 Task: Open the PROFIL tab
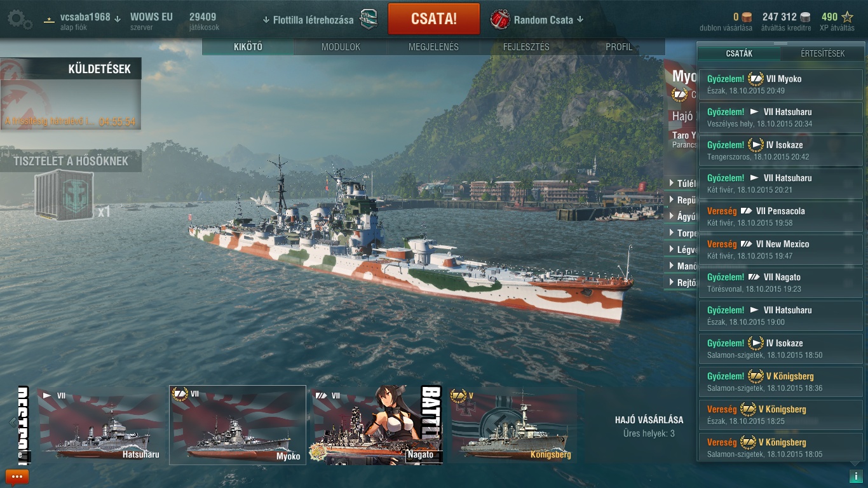tap(619, 47)
